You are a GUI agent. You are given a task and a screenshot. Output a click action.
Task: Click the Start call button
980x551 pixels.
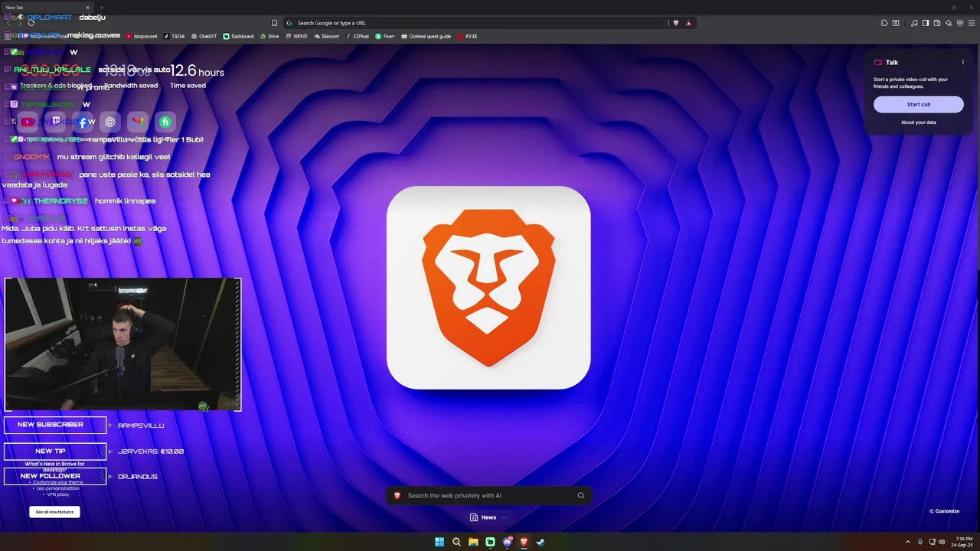click(919, 105)
